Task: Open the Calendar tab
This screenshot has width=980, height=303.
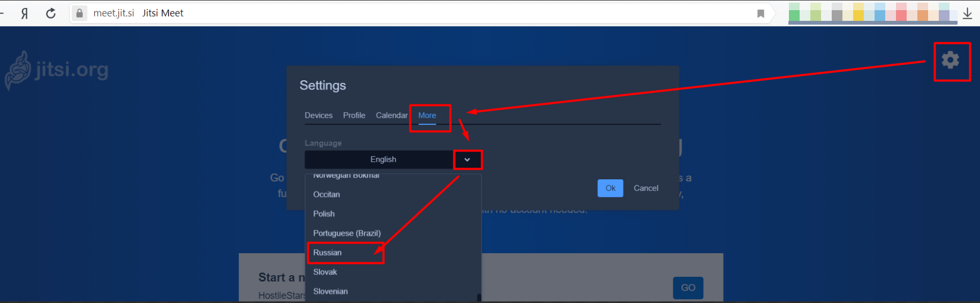Action: (391, 116)
